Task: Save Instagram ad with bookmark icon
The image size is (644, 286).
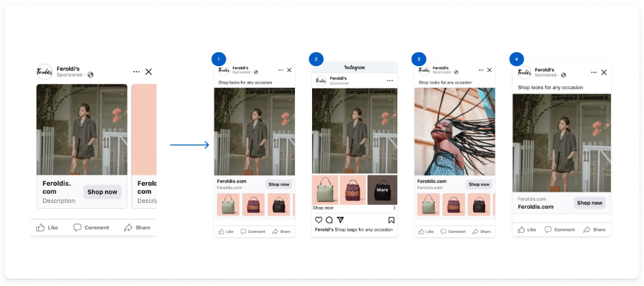Action: point(391,220)
